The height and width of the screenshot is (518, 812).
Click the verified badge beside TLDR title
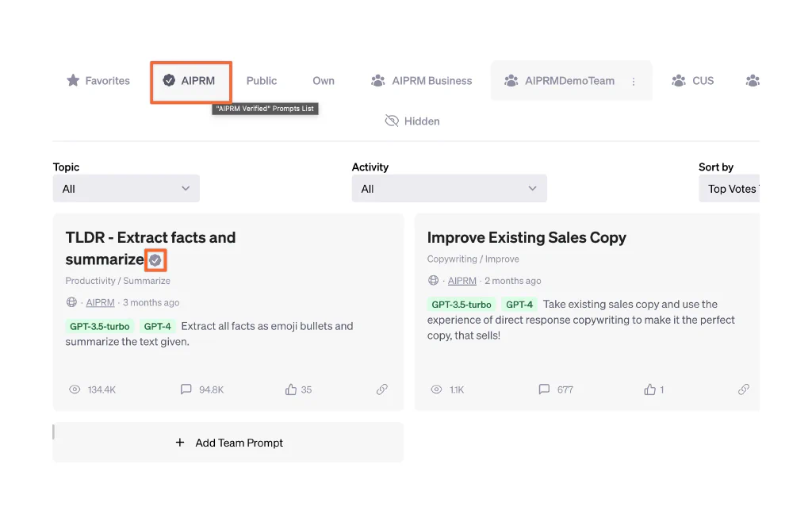coord(155,260)
